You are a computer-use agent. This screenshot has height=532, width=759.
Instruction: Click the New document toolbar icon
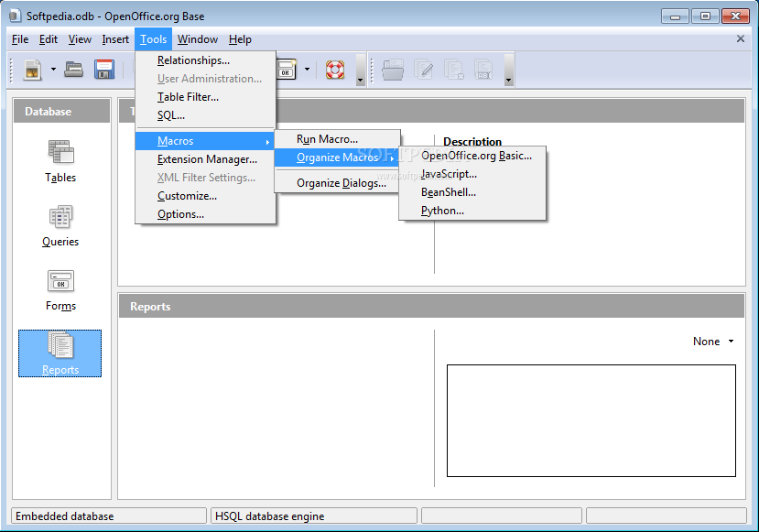pyautogui.click(x=32, y=70)
